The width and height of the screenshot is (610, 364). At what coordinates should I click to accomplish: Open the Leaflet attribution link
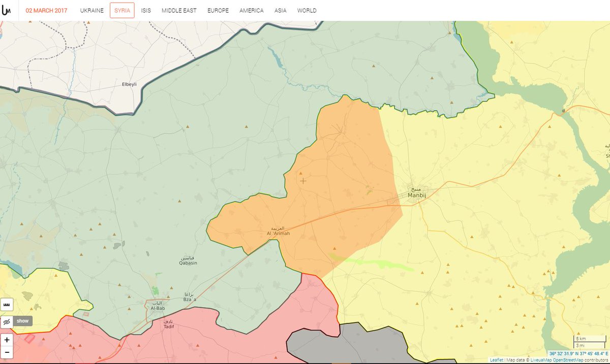497,360
